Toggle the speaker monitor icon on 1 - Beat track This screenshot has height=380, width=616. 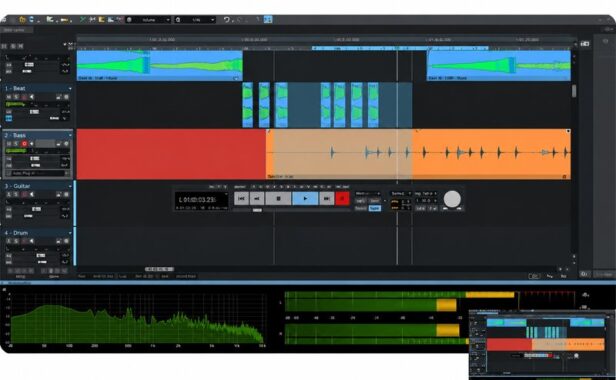32,97
